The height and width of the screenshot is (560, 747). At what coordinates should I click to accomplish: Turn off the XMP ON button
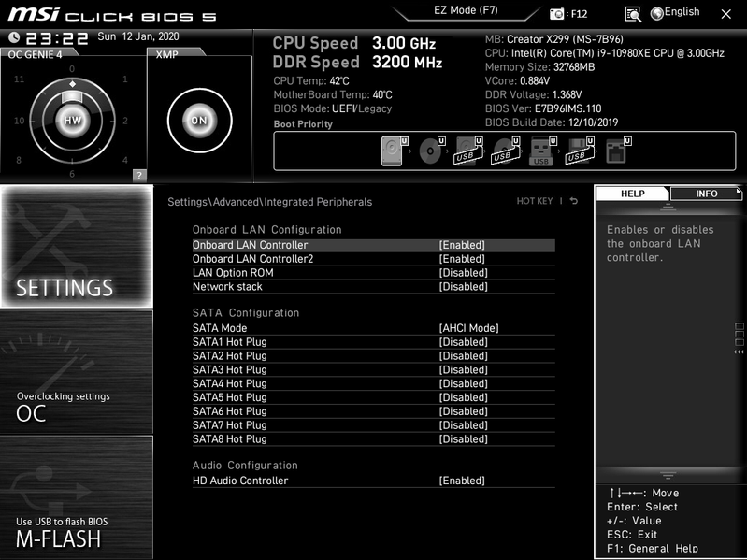pos(200,121)
